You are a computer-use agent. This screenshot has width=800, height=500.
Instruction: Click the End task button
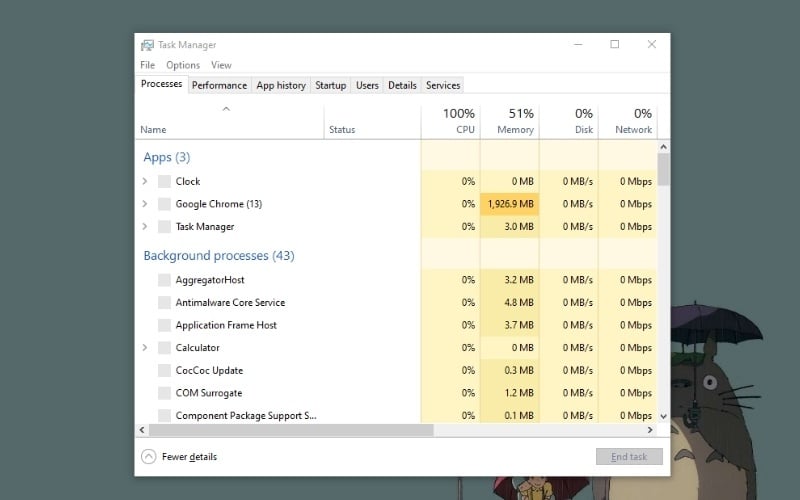629,457
